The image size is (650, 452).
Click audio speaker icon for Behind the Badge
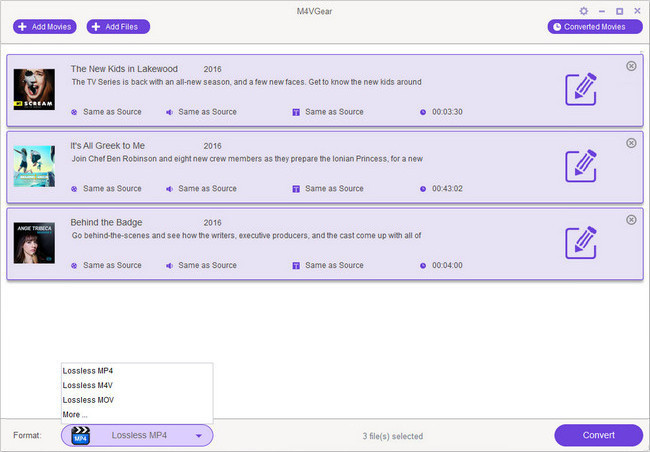[x=169, y=265]
